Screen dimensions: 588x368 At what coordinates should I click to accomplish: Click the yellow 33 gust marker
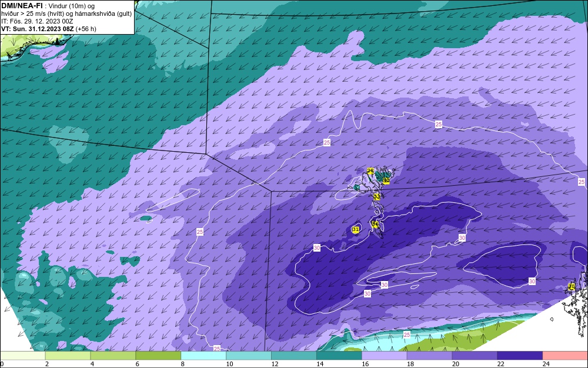[x=377, y=196]
